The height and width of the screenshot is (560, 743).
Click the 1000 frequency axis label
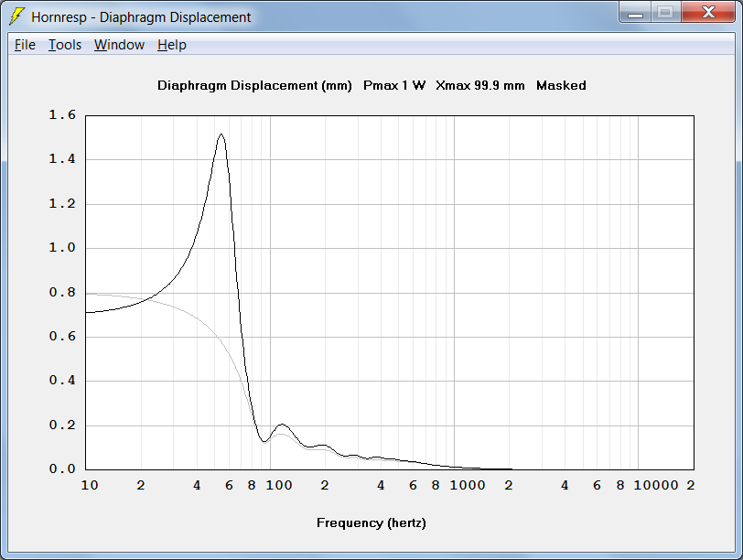(x=468, y=485)
